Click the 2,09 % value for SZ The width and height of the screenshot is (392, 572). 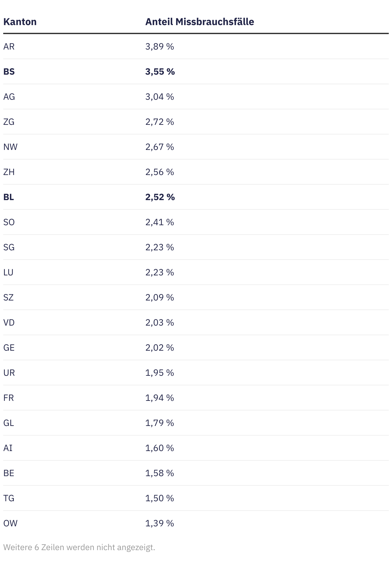159,298
